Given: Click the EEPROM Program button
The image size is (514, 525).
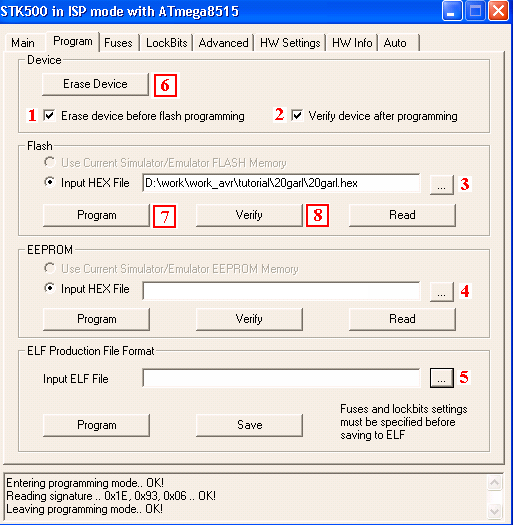Looking at the screenshot, I should (x=96, y=319).
